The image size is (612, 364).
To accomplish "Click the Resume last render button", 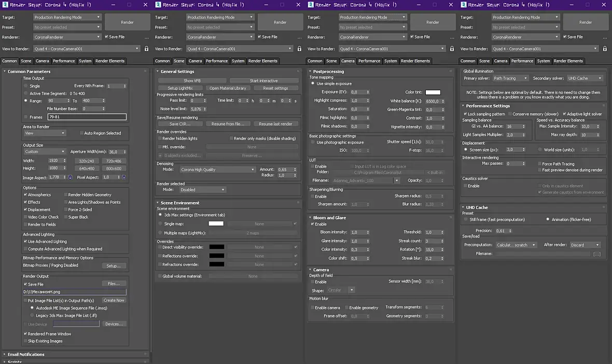I will click(x=275, y=124).
